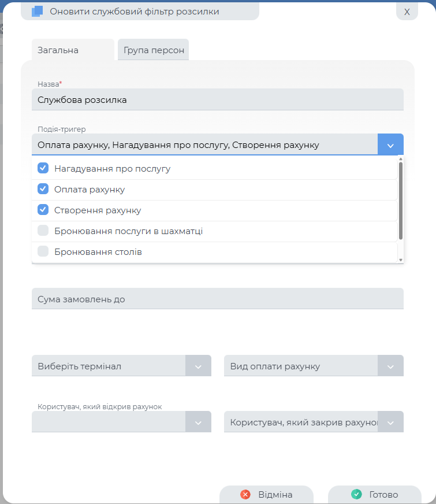Click the Сума замовлень до input field
This screenshot has height=504, width=436.
click(x=217, y=299)
